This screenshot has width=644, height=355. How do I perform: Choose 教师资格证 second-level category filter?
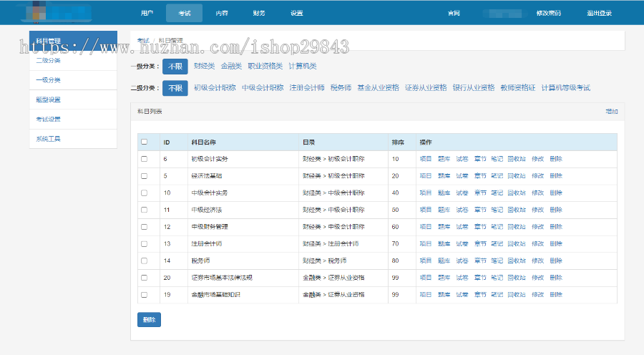tap(517, 88)
